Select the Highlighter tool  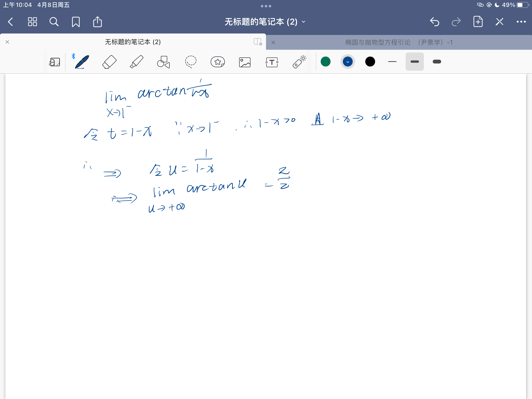[x=136, y=62]
